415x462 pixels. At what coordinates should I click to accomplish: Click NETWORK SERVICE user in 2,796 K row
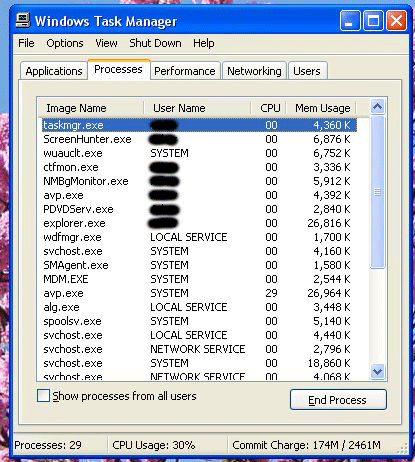[198, 349]
